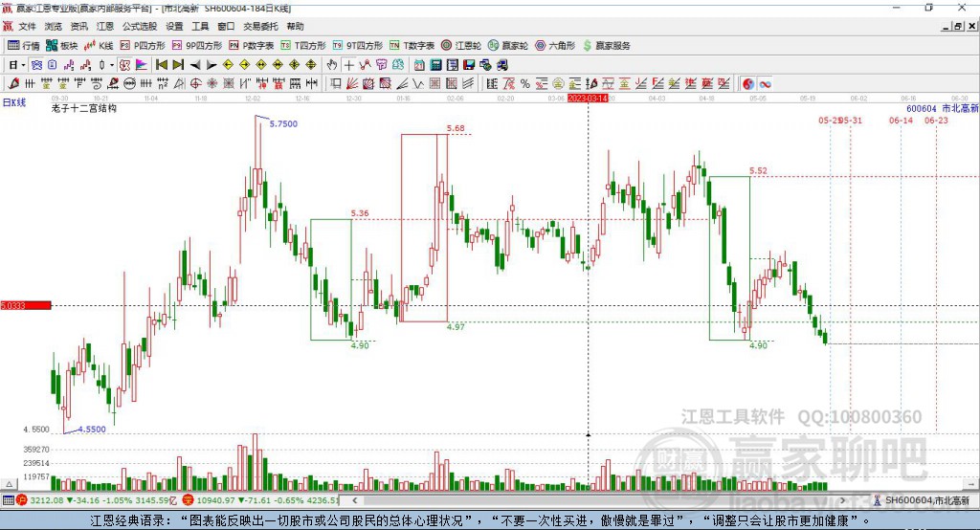Image resolution: width=980 pixels, height=530 pixels.
Task: Open the 浏览 menu
Action: click(x=54, y=26)
